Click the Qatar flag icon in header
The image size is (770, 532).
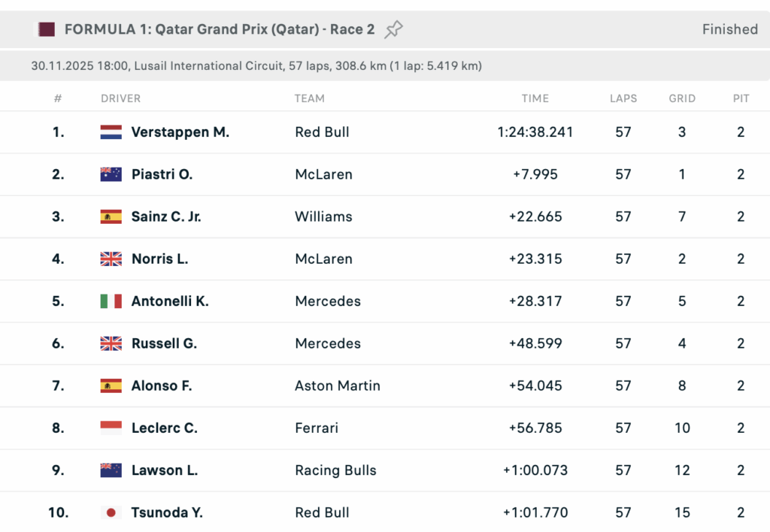pyautogui.click(x=47, y=29)
